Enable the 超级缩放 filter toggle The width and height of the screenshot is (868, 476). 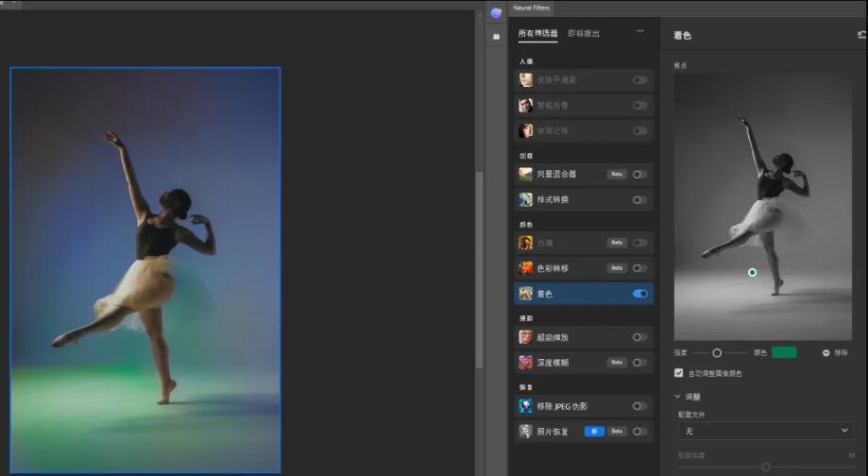(x=640, y=337)
